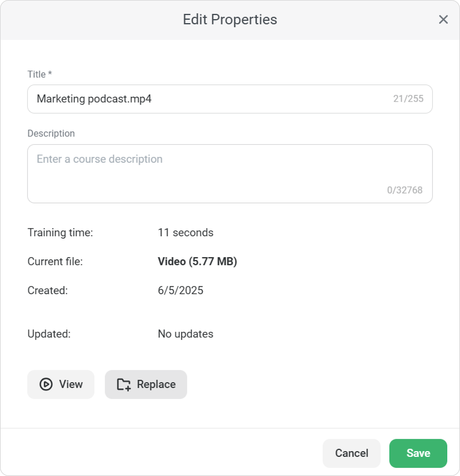This screenshot has width=460, height=476.
Task: Click the 0/32768 description character counter
Action: (405, 190)
